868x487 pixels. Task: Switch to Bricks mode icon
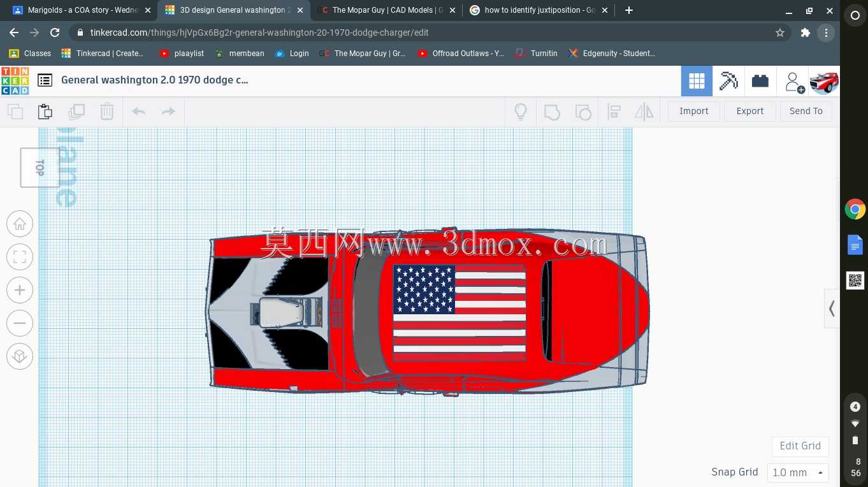coord(760,81)
